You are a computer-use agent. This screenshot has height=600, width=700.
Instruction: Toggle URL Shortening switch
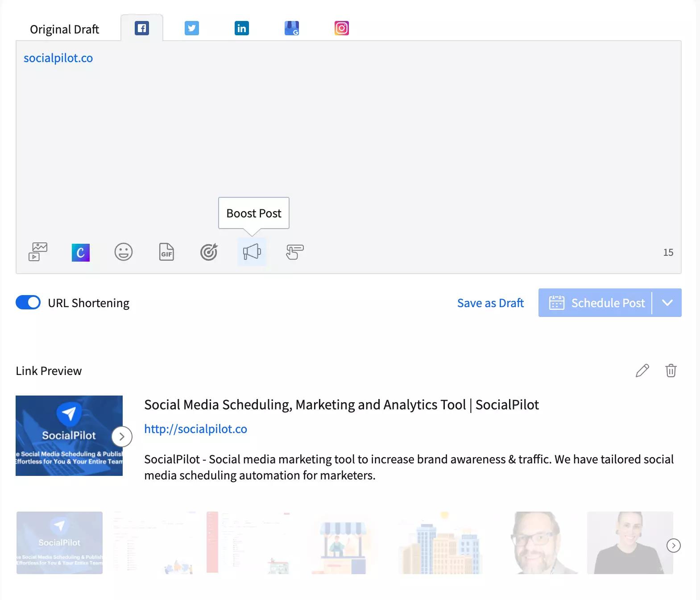[x=28, y=302]
